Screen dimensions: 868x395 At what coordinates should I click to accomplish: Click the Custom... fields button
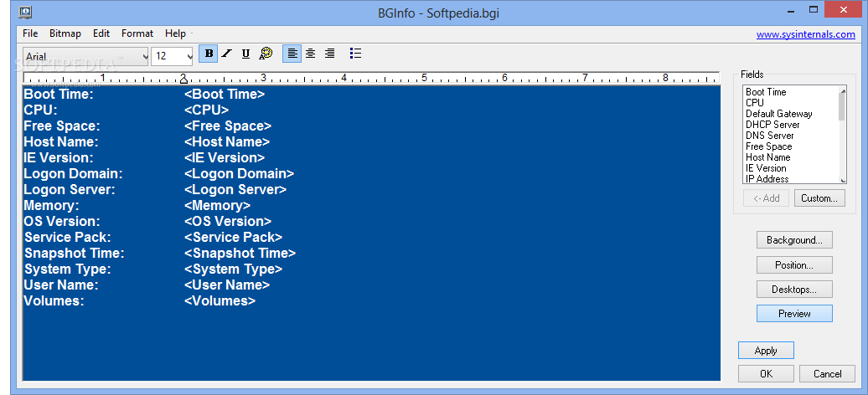[820, 198]
